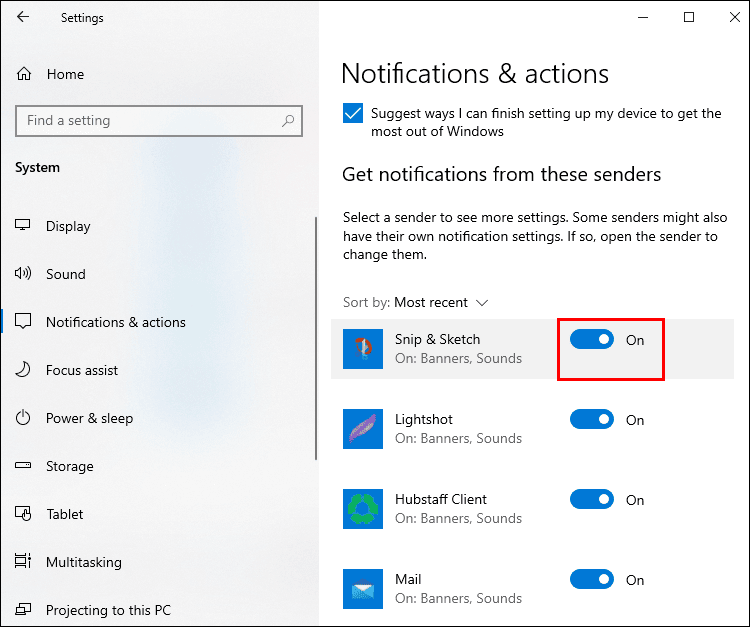
Task: Click Snip & Sketch sender name
Action: (x=438, y=339)
